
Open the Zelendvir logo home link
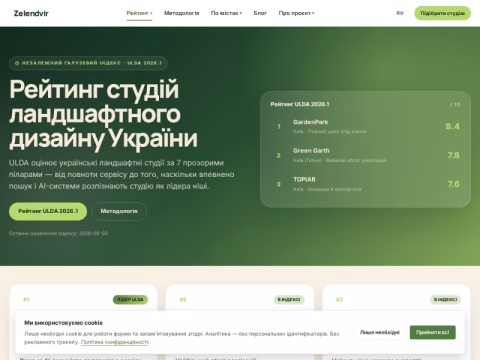pyautogui.click(x=31, y=13)
